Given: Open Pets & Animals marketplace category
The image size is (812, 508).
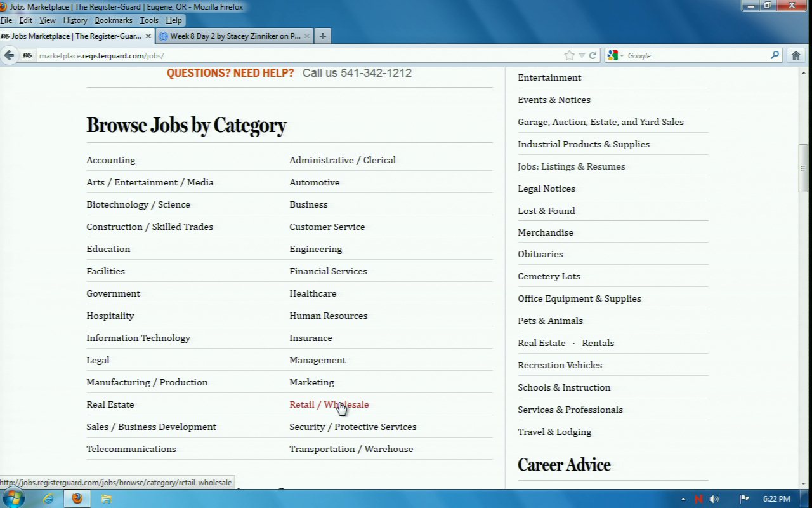Looking at the screenshot, I should tap(550, 321).
